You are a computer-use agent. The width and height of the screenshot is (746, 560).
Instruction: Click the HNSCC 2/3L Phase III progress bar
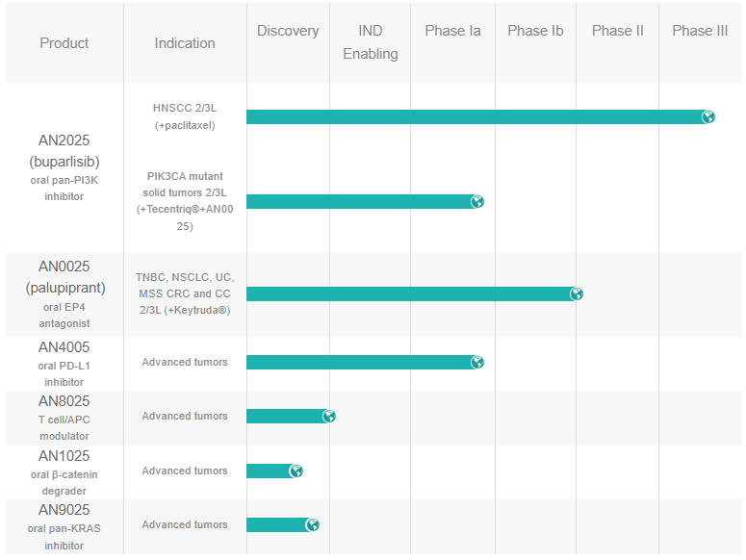coord(472,117)
